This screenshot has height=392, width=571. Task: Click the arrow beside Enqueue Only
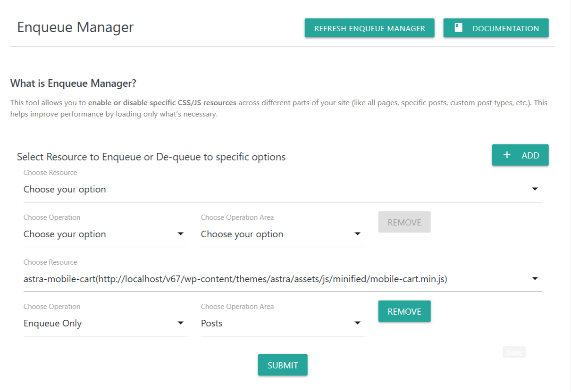[180, 323]
